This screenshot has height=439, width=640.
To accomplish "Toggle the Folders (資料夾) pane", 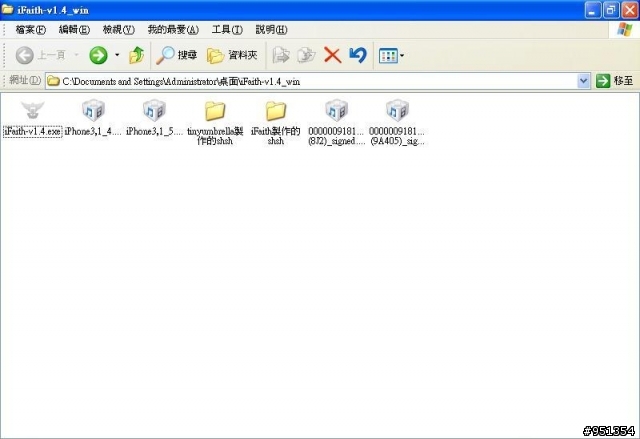I will click(x=232, y=55).
